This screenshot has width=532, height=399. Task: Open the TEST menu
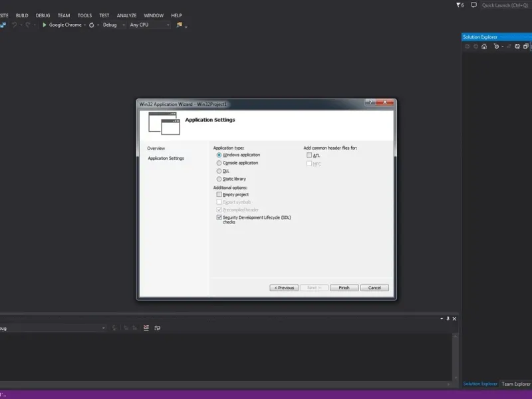point(104,15)
